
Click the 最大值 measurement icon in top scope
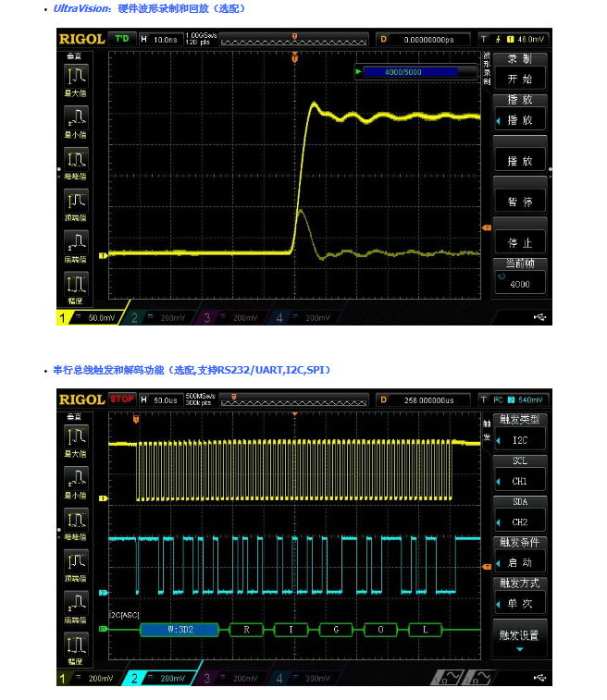76,75
